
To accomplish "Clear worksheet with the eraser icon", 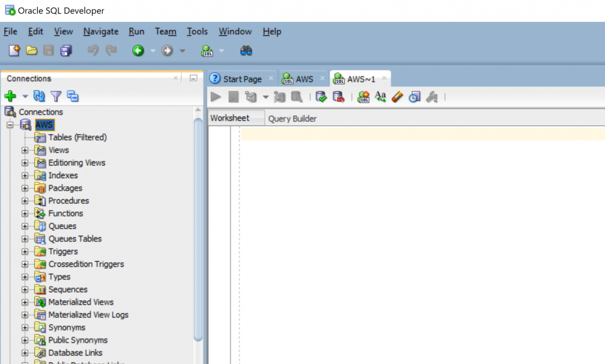I will [x=397, y=97].
